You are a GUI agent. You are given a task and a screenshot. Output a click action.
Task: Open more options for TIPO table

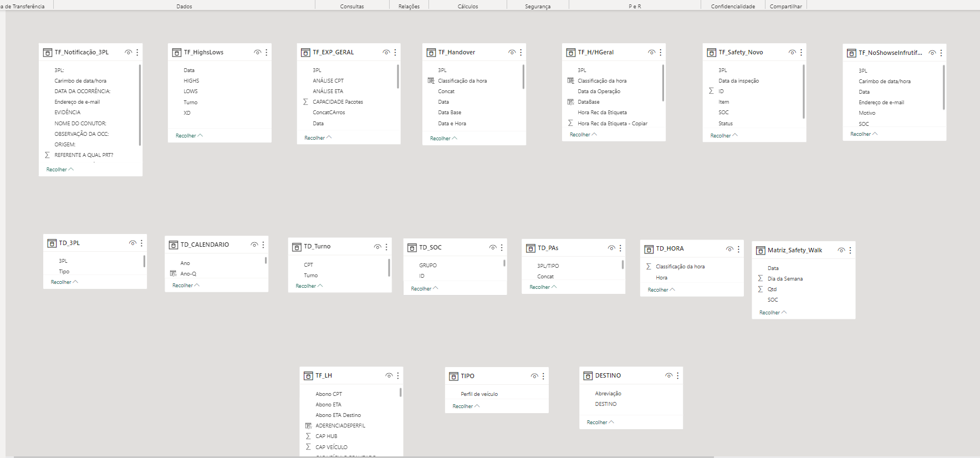[543, 376]
